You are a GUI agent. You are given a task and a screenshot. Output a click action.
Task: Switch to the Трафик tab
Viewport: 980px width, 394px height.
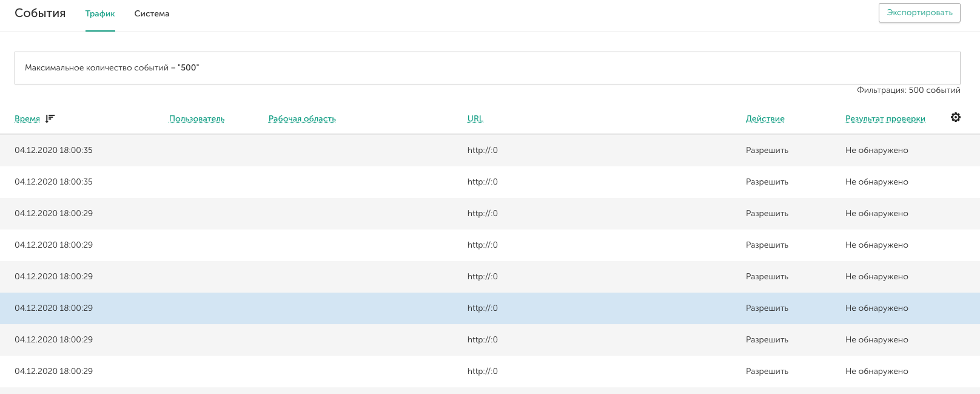click(x=100, y=13)
